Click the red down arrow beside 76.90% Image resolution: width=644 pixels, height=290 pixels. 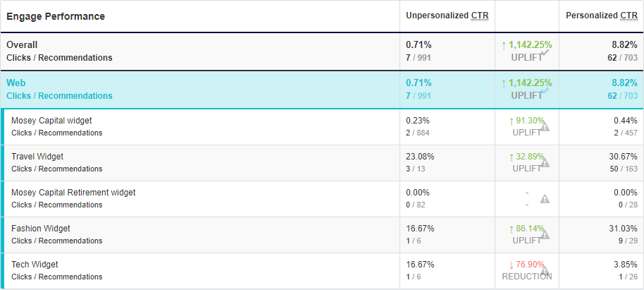[511, 264]
